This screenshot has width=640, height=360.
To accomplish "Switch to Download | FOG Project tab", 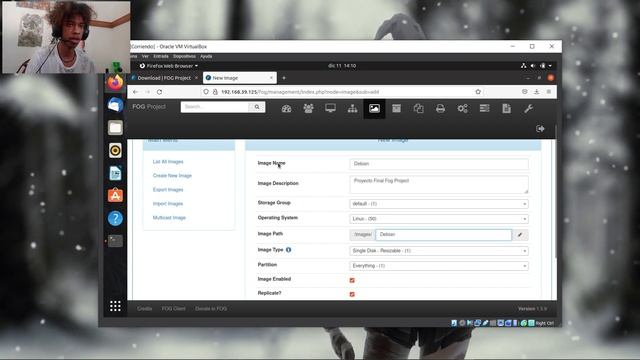I will click(x=164, y=78).
